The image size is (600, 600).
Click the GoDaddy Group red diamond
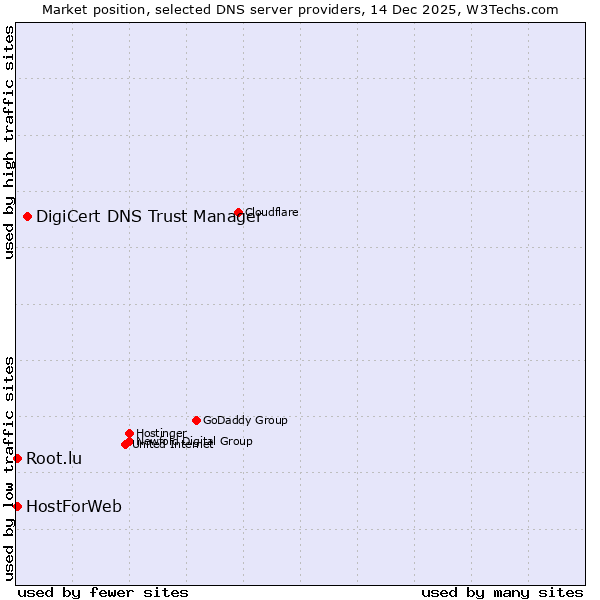point(196,420)
